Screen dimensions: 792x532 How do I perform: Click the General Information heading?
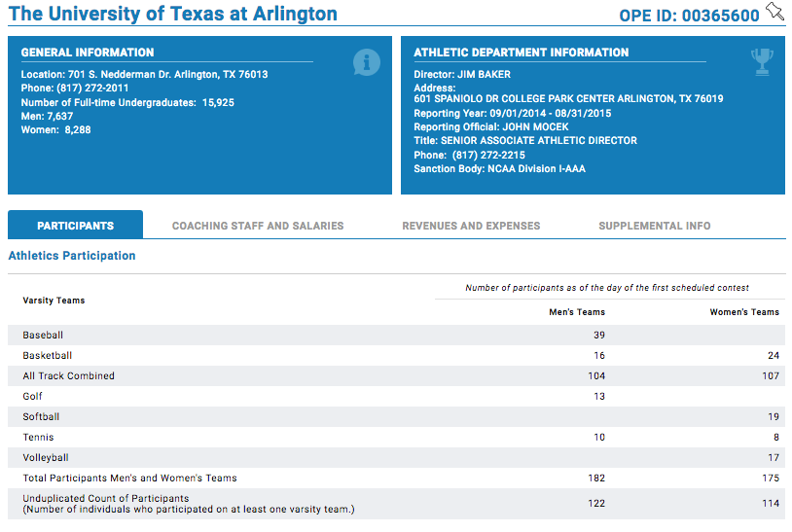(88, 53)
